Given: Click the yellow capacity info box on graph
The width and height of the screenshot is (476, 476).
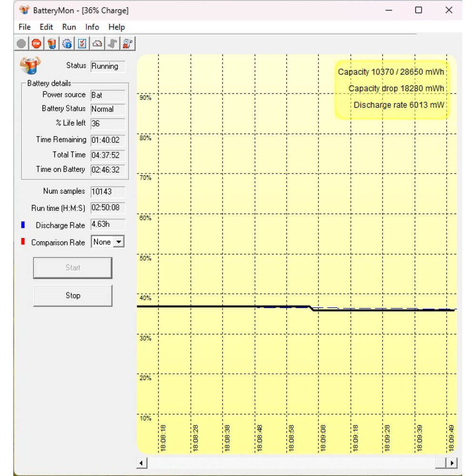Looking at the screenshot, I should pos(391,89).
